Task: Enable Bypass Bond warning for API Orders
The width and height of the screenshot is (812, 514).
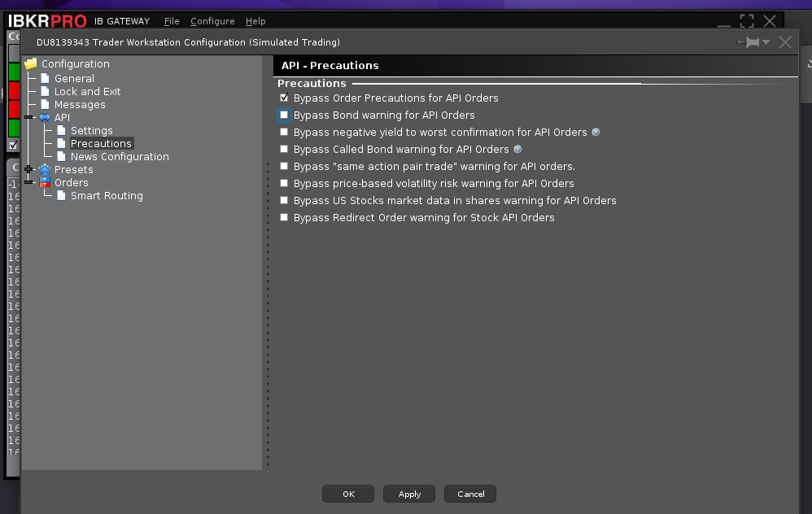Action: pos(284,115)
